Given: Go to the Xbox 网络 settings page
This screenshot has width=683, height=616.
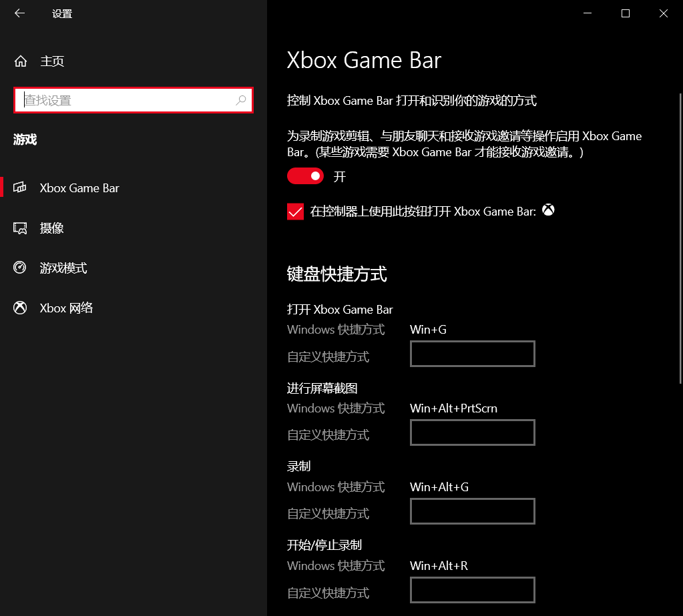Looking at the screenshot, I should coord(134,308).
